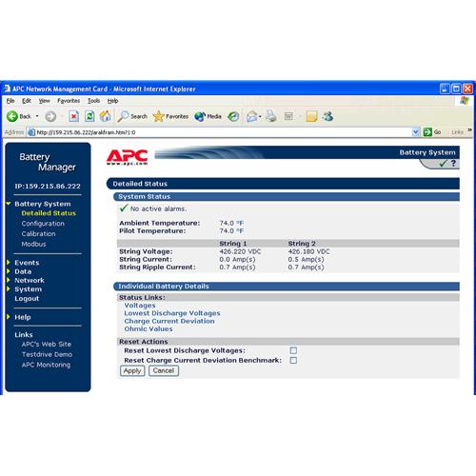
Task: Stop page loading with the Stop icon
Action: pyautogui.click(x=73, y=116)
